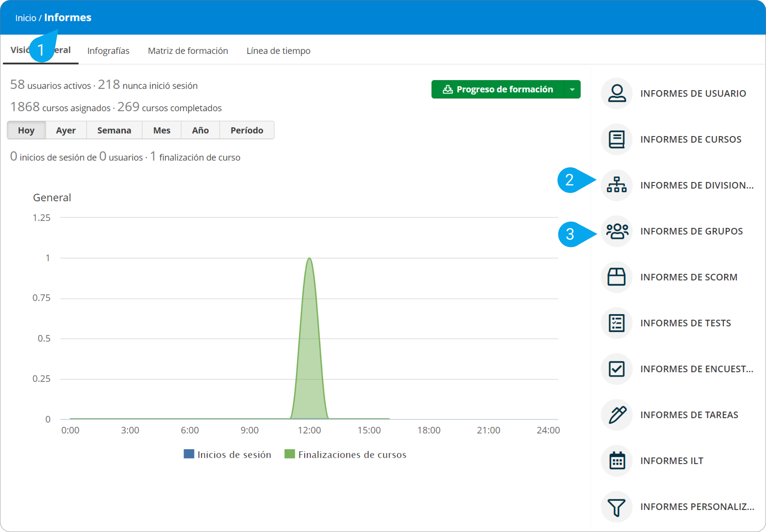The height and width of the screenshot is (532, 766).
Task: Click the 1.25 value on chart y-axis
Action: tap(42, 218)
